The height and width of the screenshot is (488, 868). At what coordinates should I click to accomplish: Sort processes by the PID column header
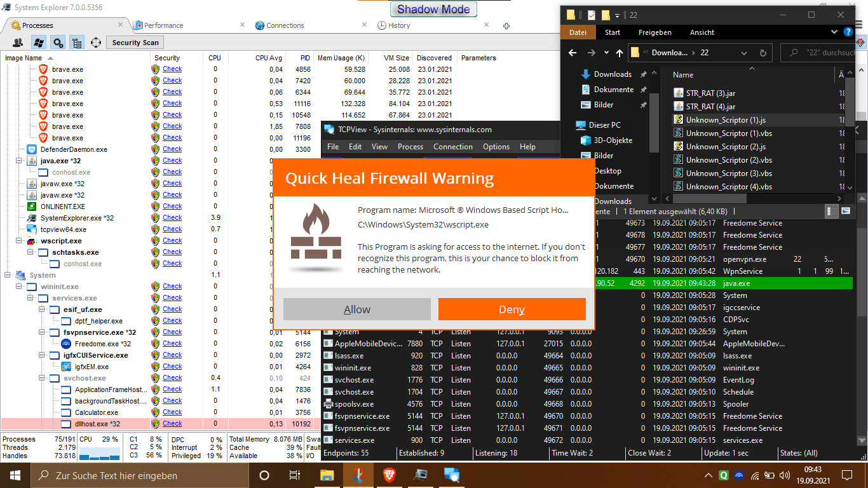pyautogui.click(x=305, y=58)
